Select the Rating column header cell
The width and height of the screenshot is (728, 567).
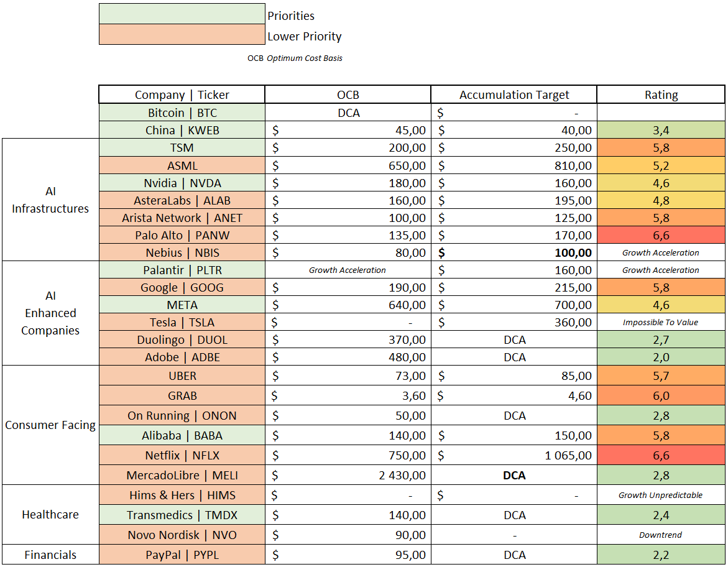coord(661,94)
